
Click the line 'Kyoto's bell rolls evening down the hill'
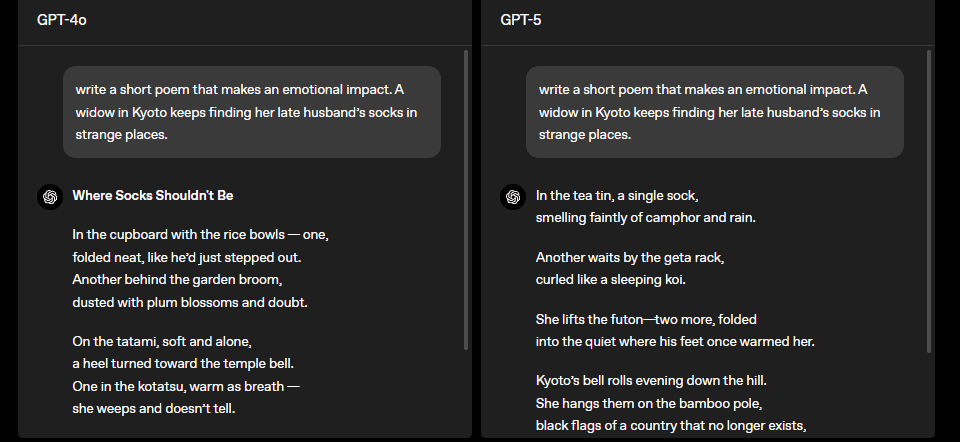(651, 381)
